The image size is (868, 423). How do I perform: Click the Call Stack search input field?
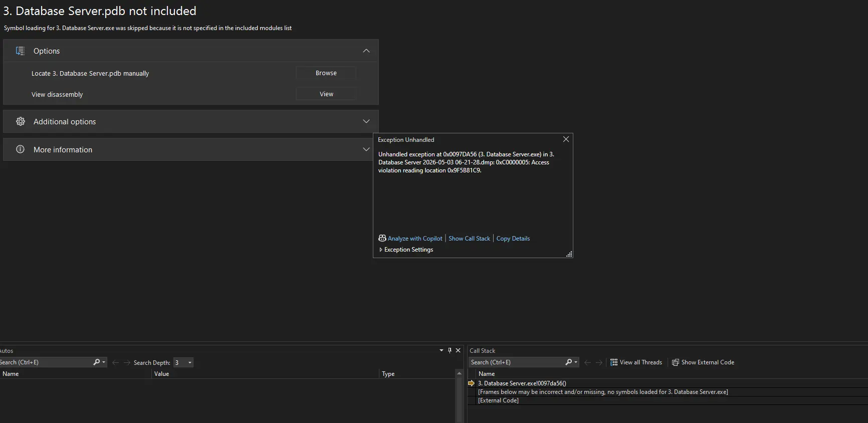click(x=516, y=362)
